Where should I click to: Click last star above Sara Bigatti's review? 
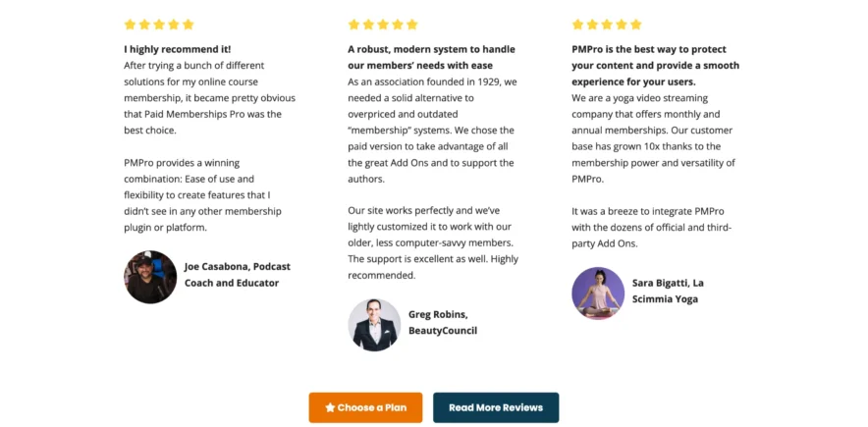point(636,25)
